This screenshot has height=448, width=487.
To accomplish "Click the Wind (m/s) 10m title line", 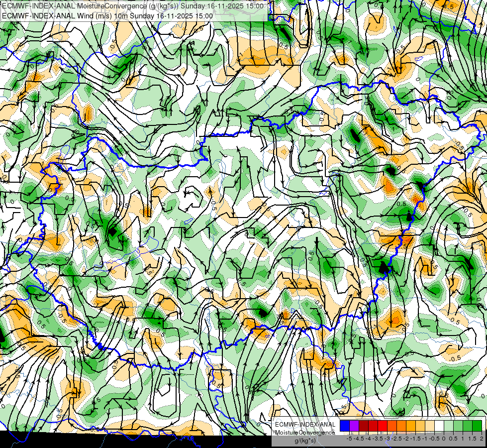I will [107, 16].
